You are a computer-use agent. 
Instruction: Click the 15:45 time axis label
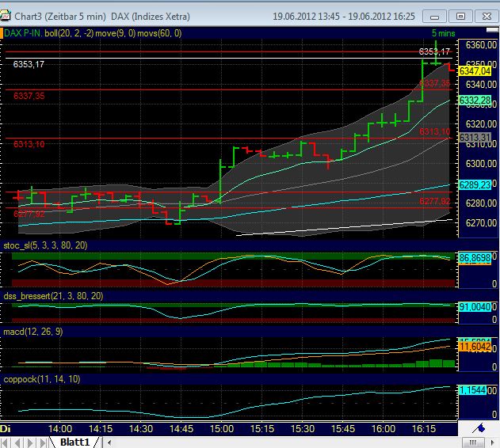[343, 428]
